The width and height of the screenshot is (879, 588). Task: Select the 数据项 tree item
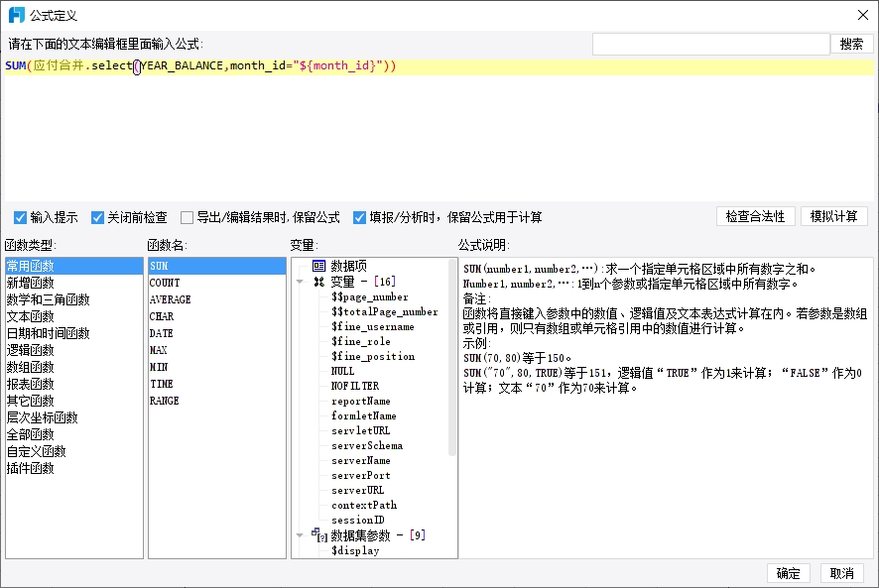point(348,266)
